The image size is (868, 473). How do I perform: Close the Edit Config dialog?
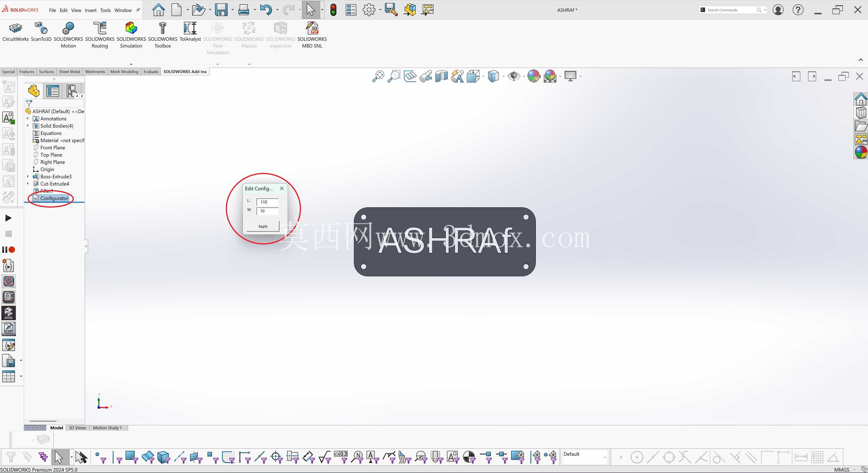(x=282, y=188)
